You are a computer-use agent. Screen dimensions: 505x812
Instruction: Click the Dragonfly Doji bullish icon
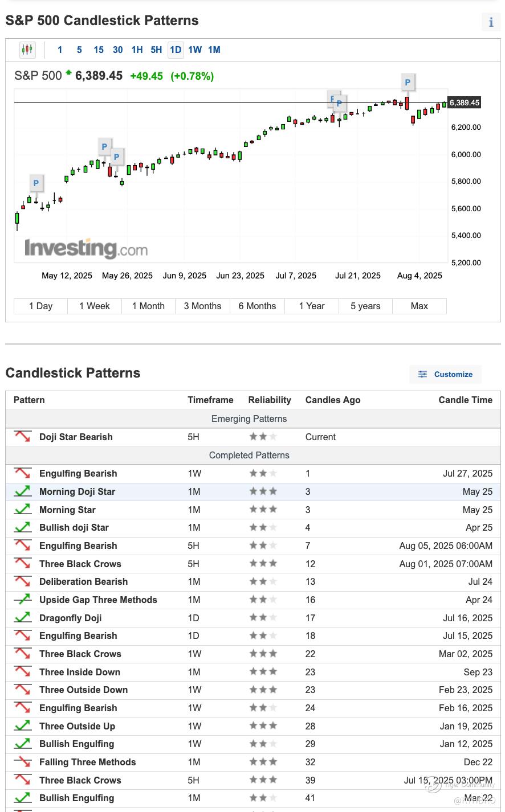point(23,618)
